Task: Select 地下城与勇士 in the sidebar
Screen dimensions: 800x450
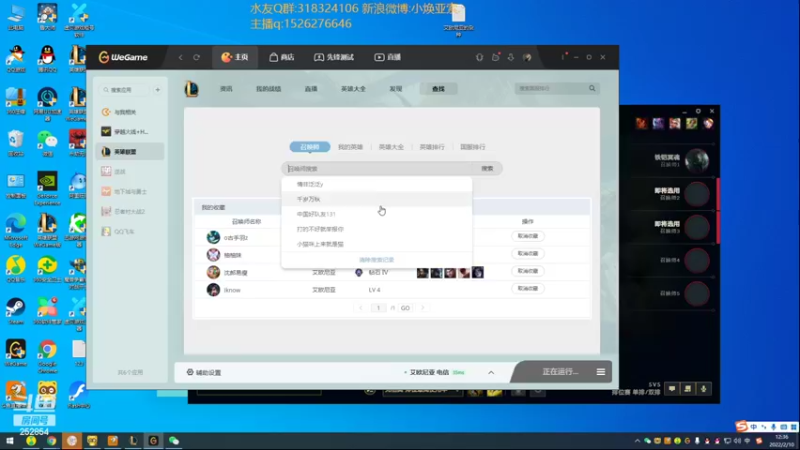Action: click(x=131, y=191)
